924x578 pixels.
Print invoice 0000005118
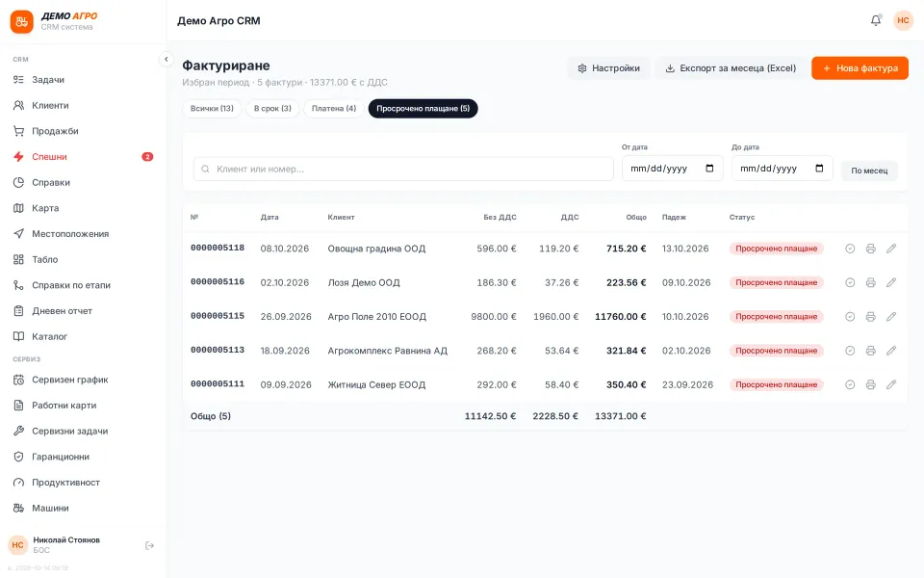click(x=870, y=249)
